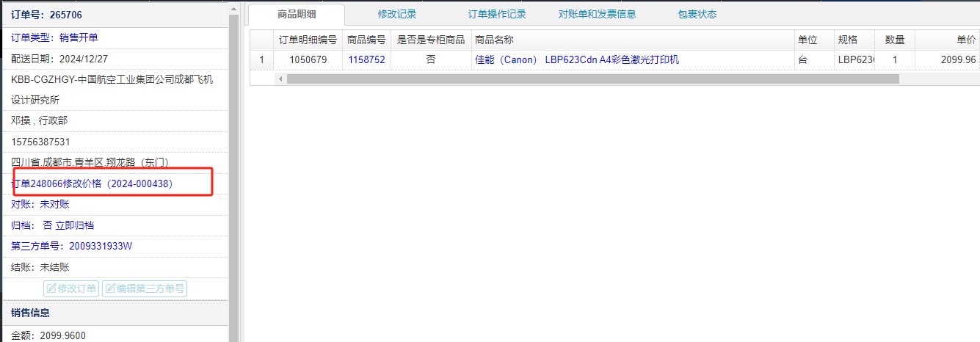Image resolution: width=980 pixels, height=342 pixels.
Task: Open product number 1158752 link
Action: (x=366, y=60)
